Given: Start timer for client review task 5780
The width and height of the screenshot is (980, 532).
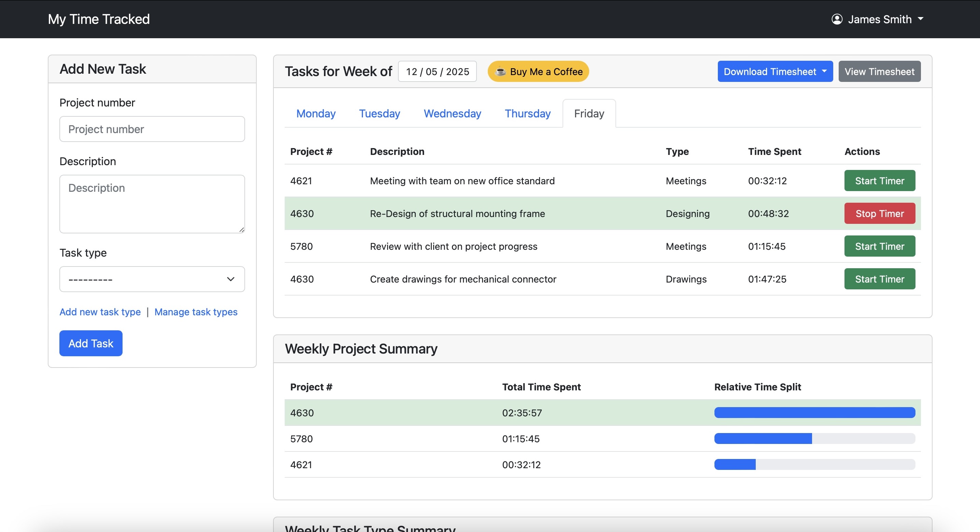Looking at the screenshot, I should coord(879,246).
